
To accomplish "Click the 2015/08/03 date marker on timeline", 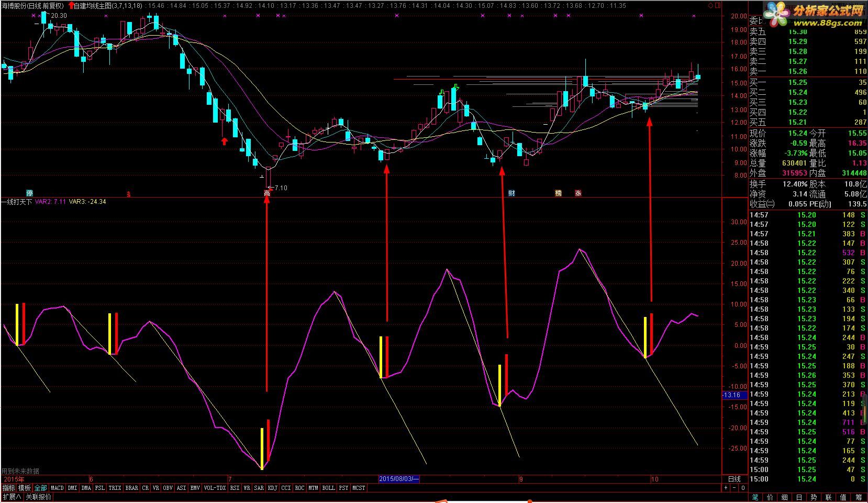I will tap(399, 479).
